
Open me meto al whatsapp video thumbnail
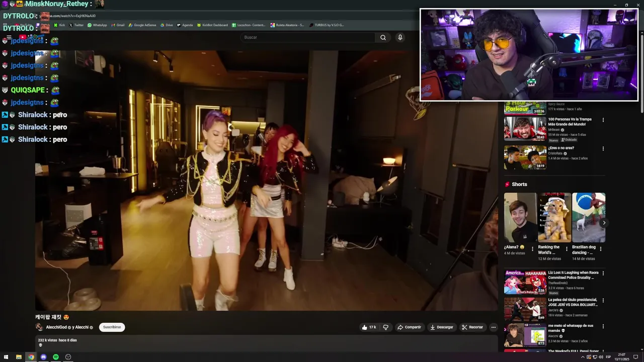[x=525, y=335]
